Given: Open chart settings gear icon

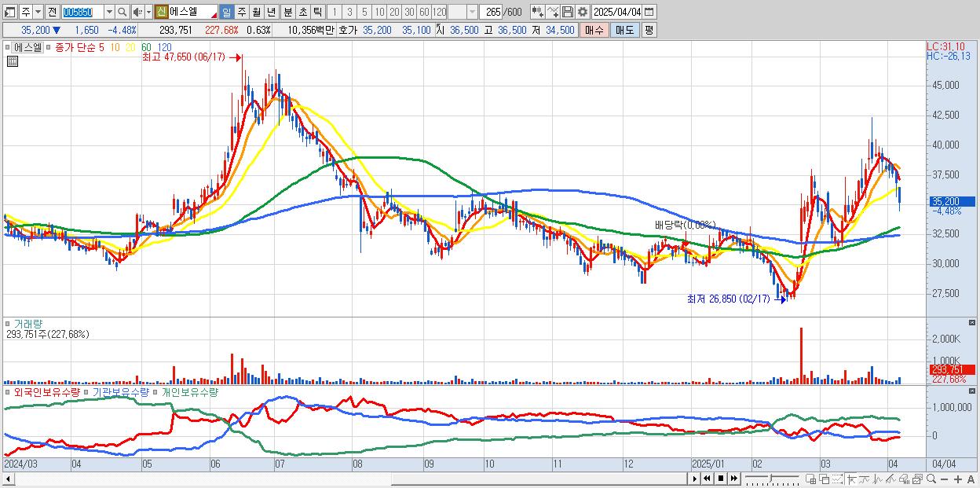Looking at the screenshot, I should click(x=583, y=12).
